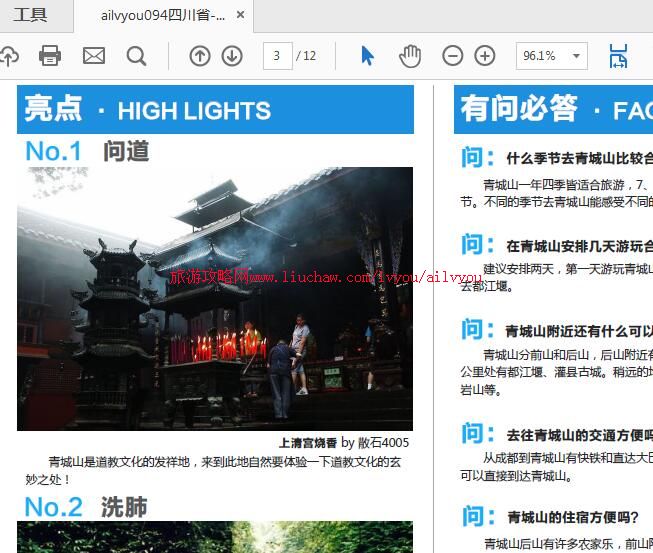This screenshot has width=653, height=553.
Task: Zoom in using the plus button
Action: pyautogui.click(x=485, y=56)
